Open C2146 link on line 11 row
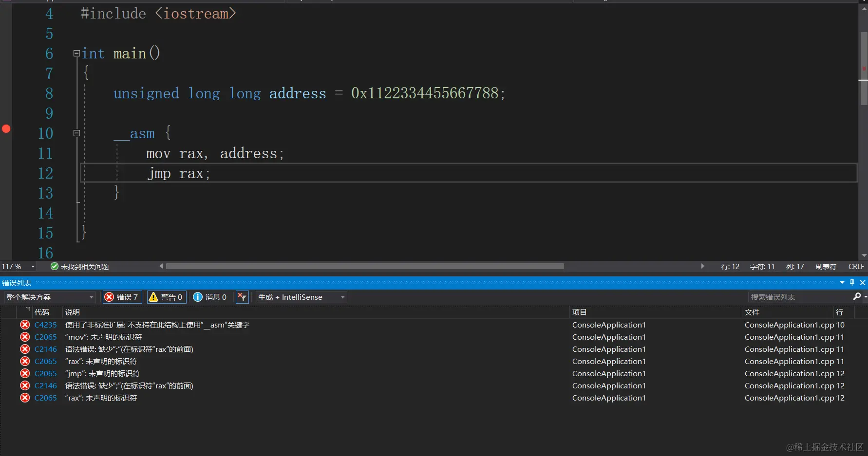The width and height of the screenshot is (868, 456). 45,349
